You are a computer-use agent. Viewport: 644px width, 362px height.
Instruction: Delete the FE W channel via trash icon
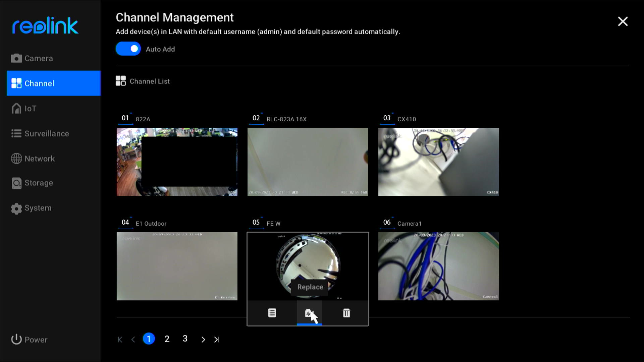(346, 313)
